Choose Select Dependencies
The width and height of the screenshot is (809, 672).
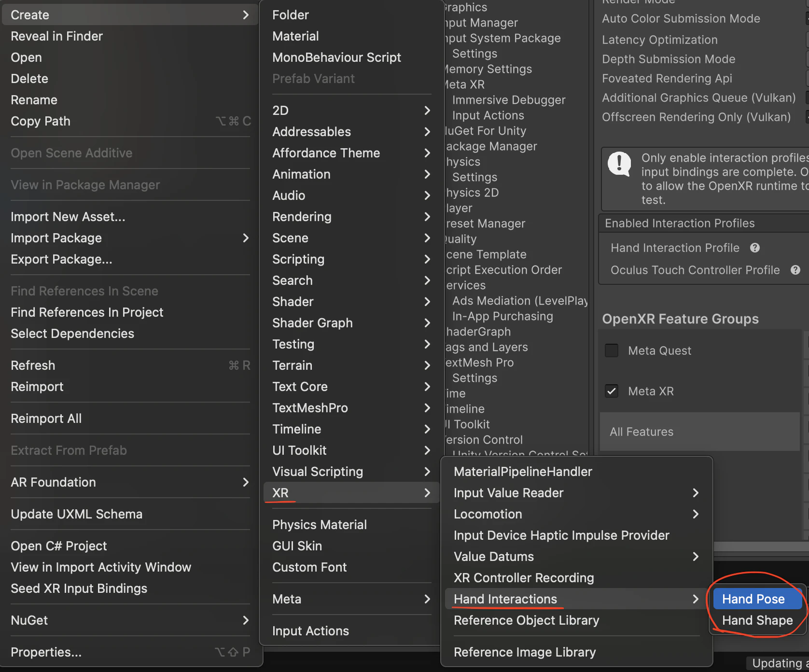tap(130, 334)
